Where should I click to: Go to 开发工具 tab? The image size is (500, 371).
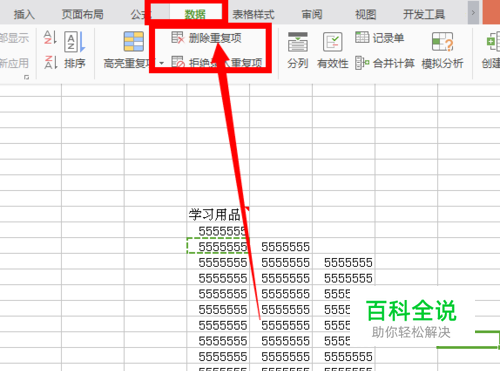click(424, 14)
